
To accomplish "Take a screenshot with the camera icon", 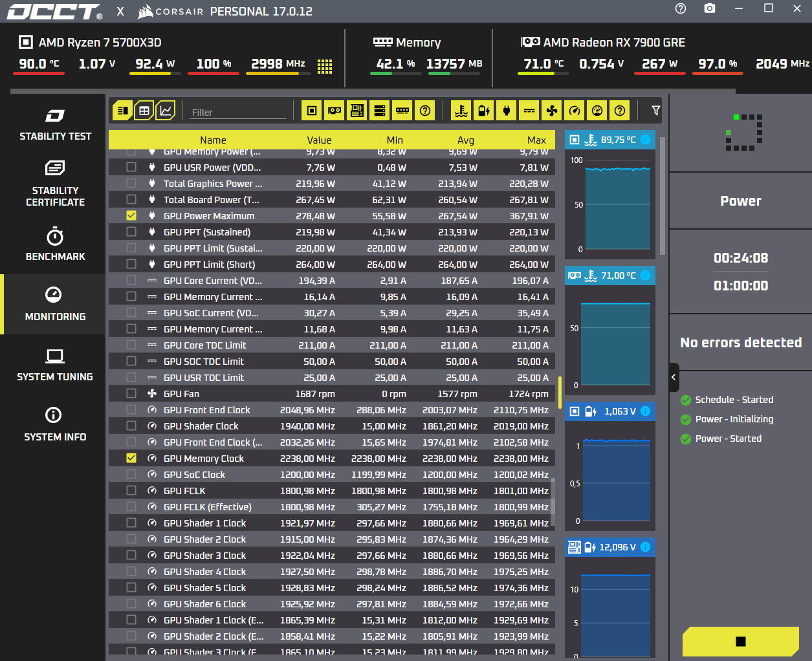I will click(x=710, y=8).
